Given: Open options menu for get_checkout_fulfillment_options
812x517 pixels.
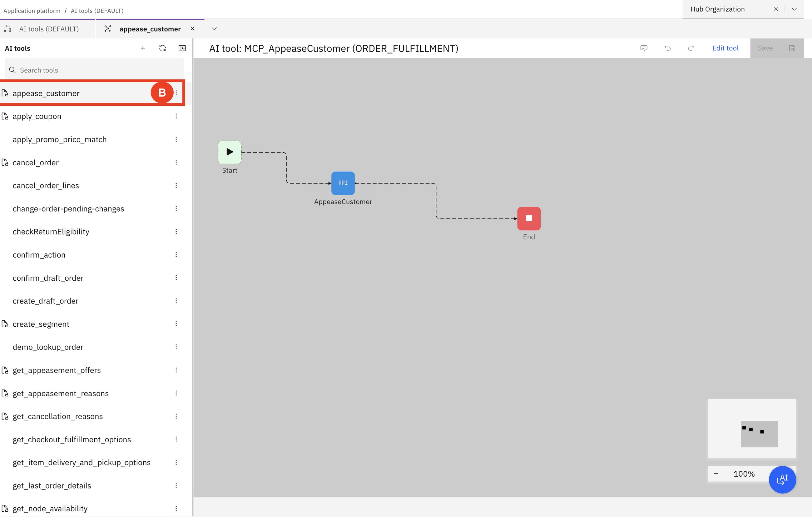Looking at the screenshot, I should tap(176, 439).
